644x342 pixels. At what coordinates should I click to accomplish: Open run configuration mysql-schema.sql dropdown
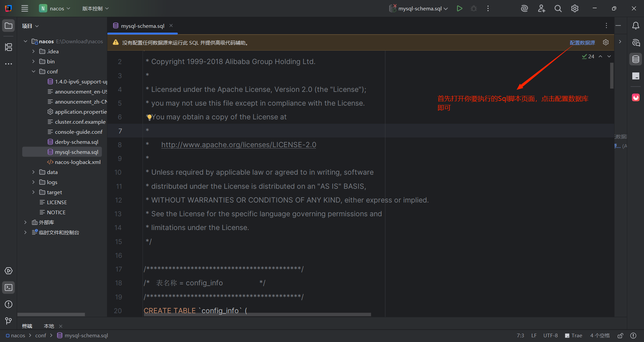(418, 8)
